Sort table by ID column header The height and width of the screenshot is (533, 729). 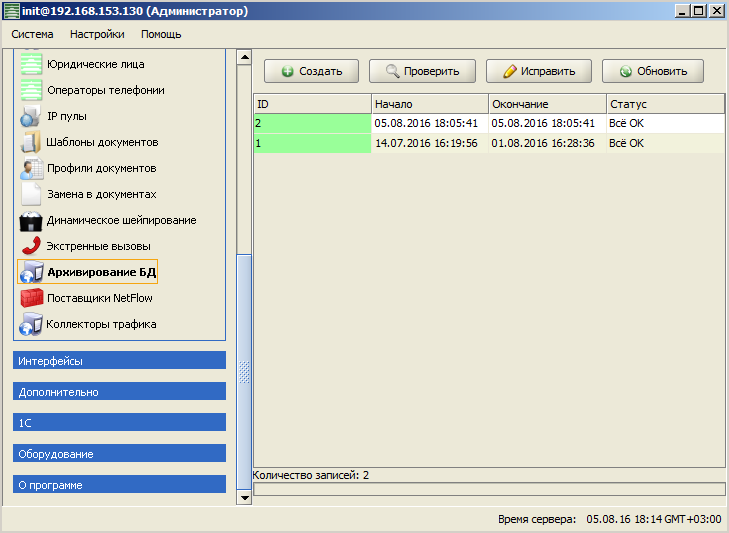pos(312,104)
